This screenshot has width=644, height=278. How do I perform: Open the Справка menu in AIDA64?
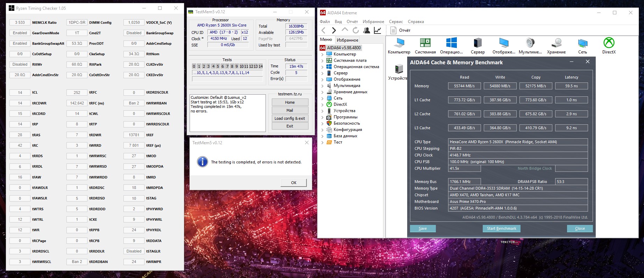[x=416, y=22]
